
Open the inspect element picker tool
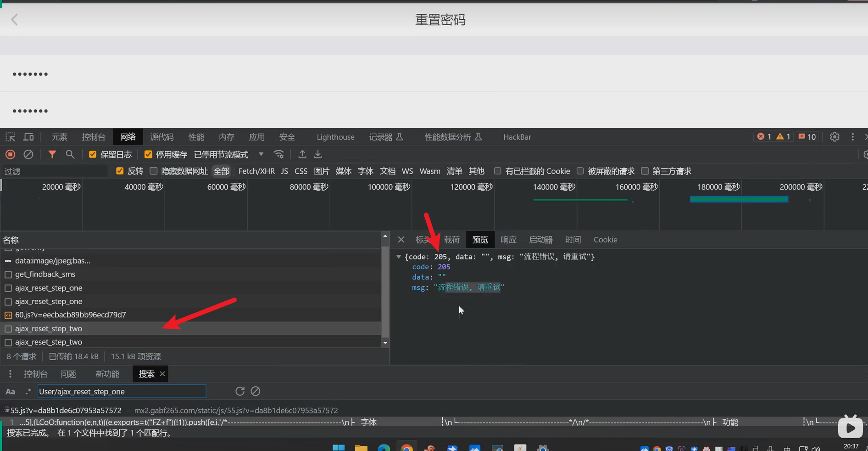(x=10, y=137)
